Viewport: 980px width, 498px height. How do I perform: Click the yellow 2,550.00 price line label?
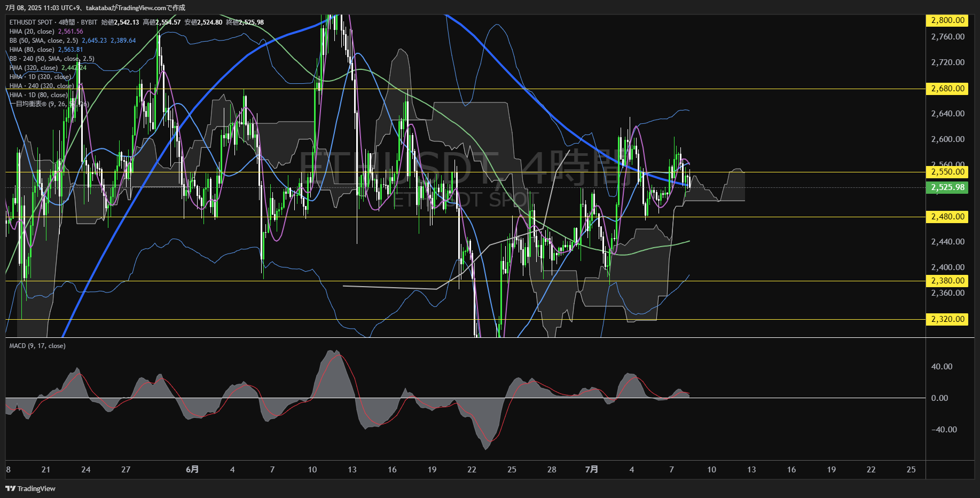pos(947,172)
